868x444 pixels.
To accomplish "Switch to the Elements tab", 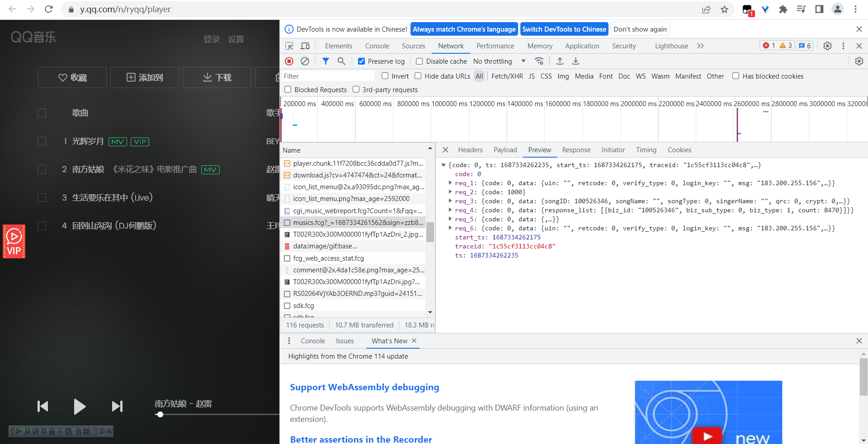I will click(338, 46).
